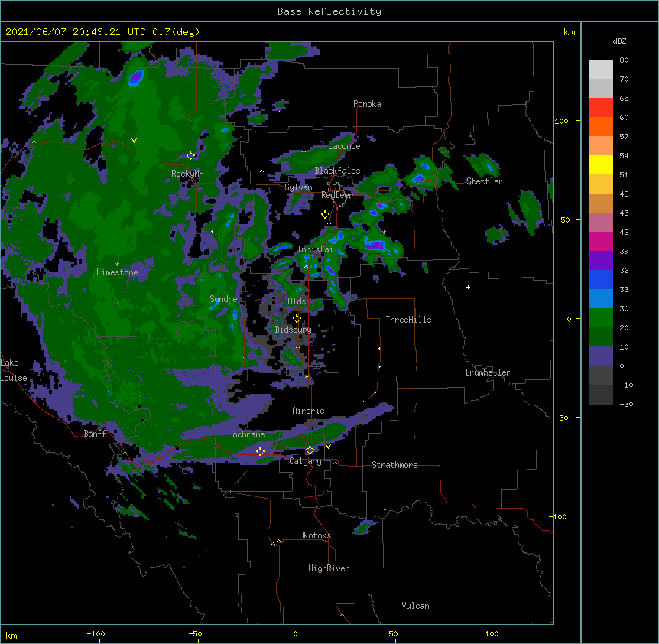The image size is (659, 644).
Task: Select the purple 36–39 dBZ legend swatch
Action: [x=601, y=261]
